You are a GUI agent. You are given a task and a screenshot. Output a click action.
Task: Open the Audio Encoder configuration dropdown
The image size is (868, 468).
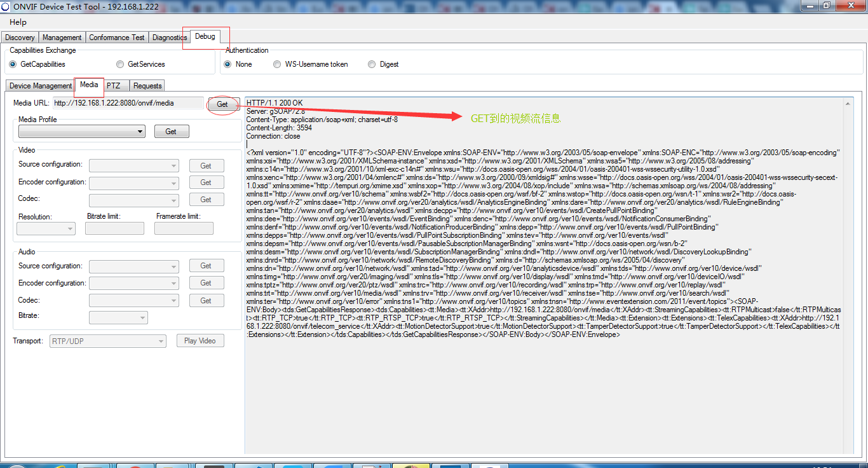tap(134, 284)
